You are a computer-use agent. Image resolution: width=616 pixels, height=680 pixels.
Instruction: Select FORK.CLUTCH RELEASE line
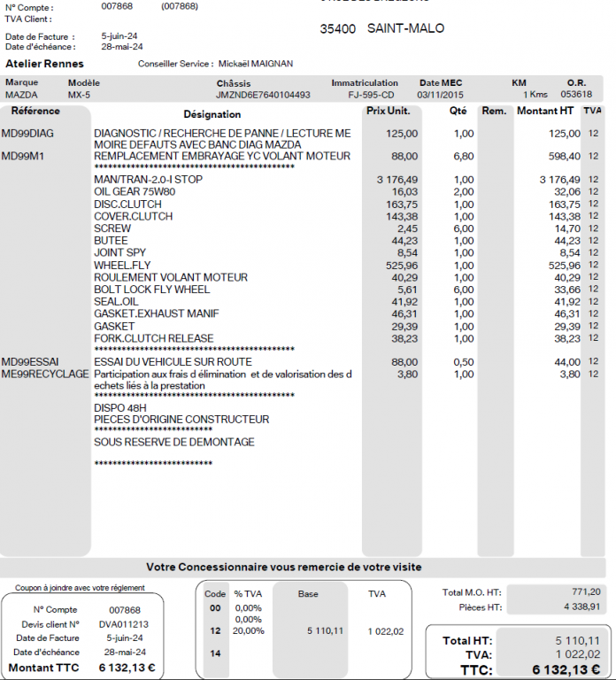pyautogui.click(x=154, y=338)
